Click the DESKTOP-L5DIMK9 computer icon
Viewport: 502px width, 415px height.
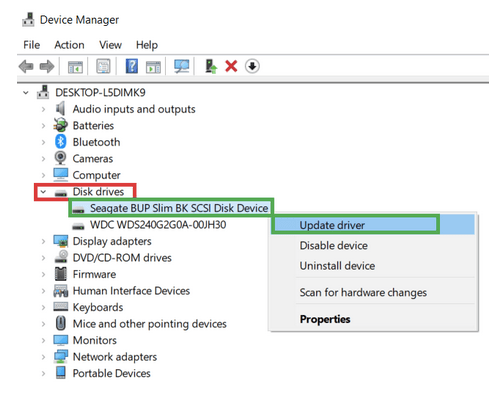click(43, 92)
